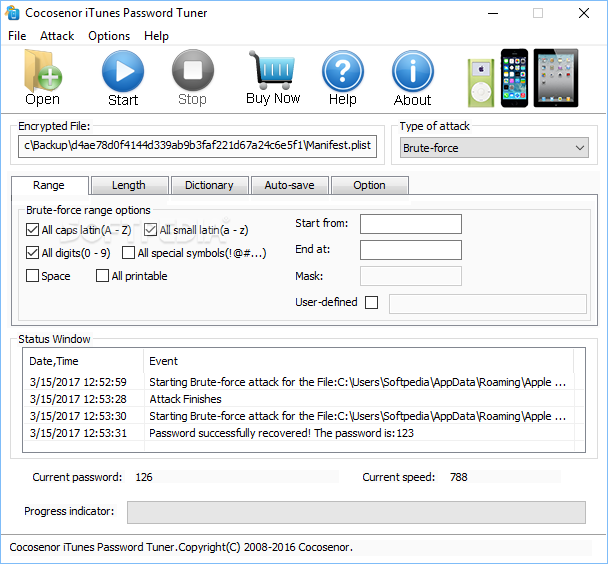
Task: Select the Attack Finishes log row
Action: (x=303, y=399)
